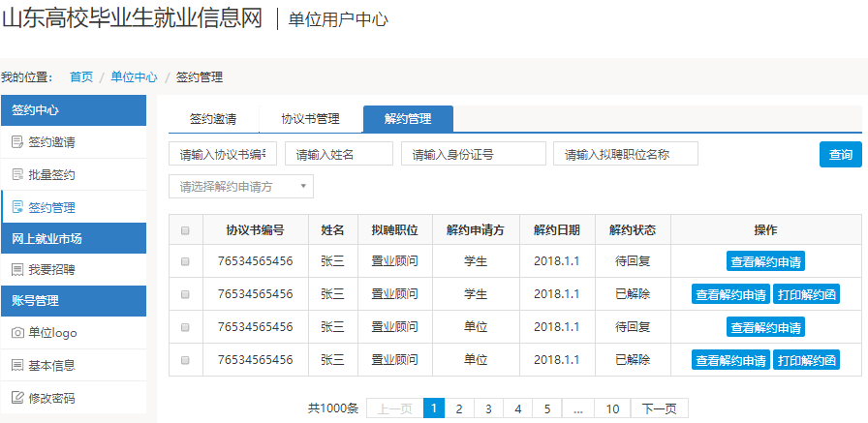Click 查看解约申请 for 学生 待回复 row
Screen dimensions: 868x423
[x=765, y=261]
